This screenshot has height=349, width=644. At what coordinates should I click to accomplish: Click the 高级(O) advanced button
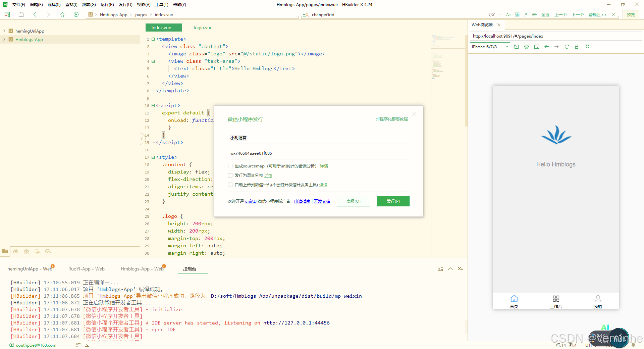[x=354, y=201]
